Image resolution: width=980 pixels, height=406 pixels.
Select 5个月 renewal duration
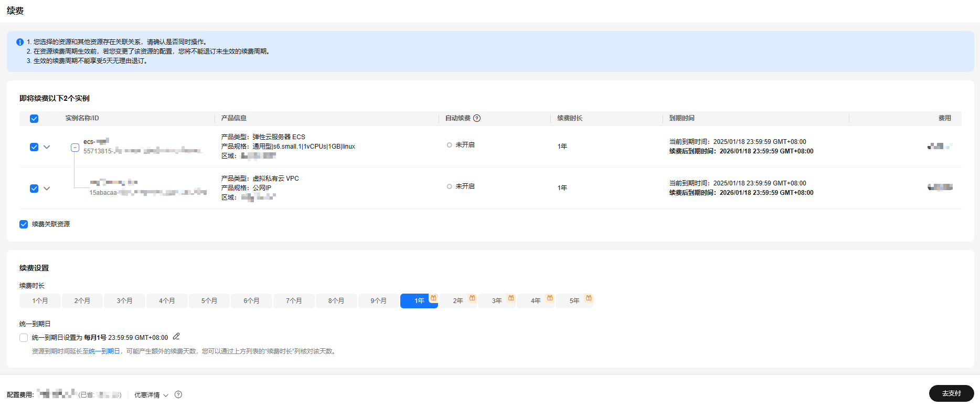coord(209,301)
